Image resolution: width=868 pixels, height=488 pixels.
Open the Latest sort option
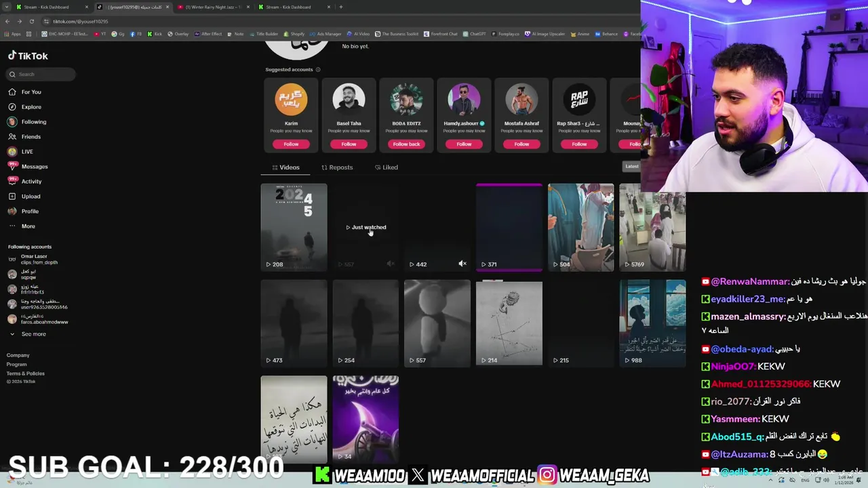pos(631,167)
